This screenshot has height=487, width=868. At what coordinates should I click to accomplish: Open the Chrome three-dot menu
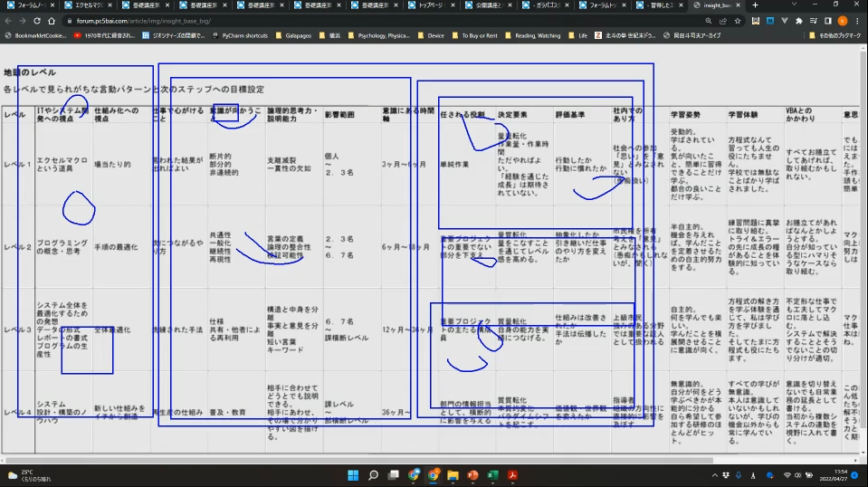click(859, 21)
